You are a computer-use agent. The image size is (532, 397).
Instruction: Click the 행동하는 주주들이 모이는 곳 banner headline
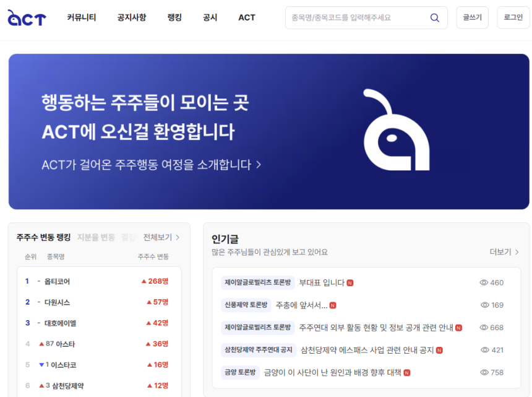point(145,103)
